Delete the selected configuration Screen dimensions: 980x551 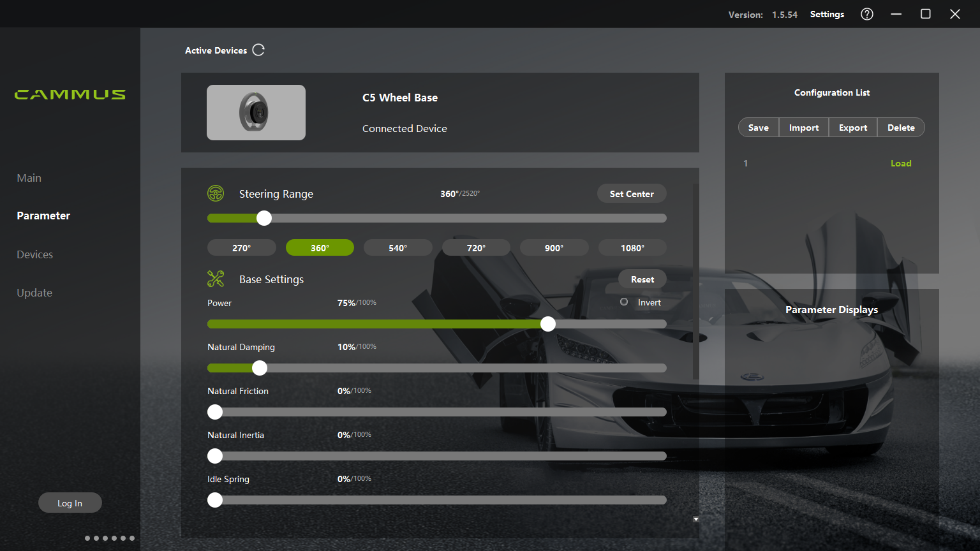tap(901, 128)
